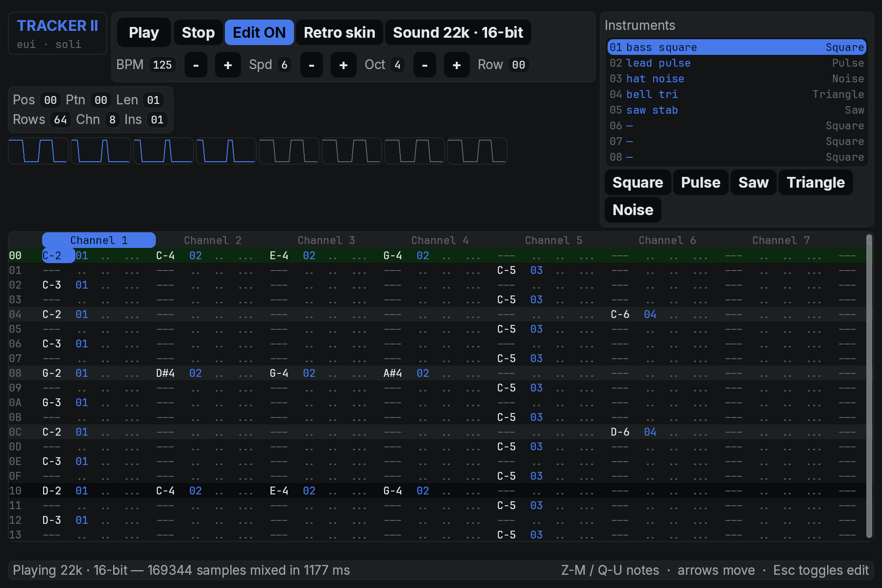Select the Channel 6 header
This screenshot has height=588, width=882.
(667, 240)
